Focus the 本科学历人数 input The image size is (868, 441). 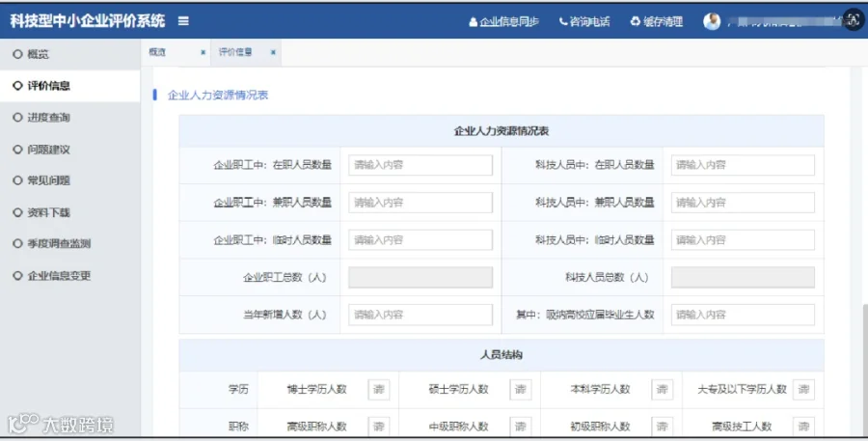tap(662, 390)
